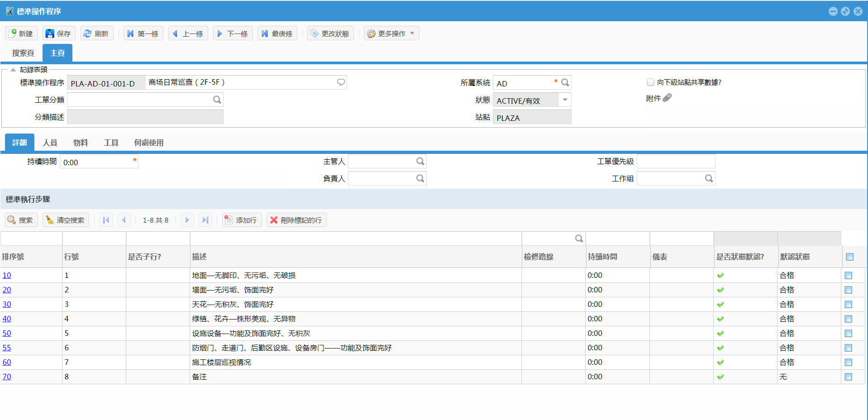Open the 人員 subtab
Image resolution: width=868 pixels, height=420 pixels.
50,143
